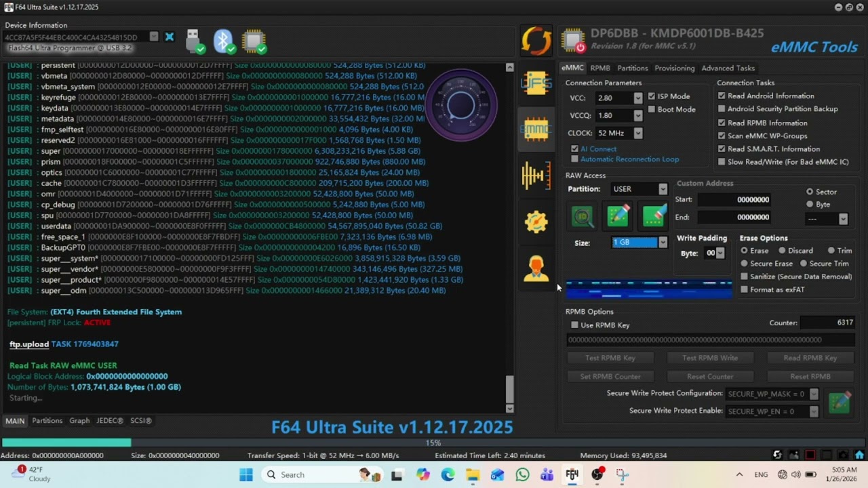Viewport: 868px width, 488px height.
Task: Toggle Read RPMB Information checkbox
Action: [x=722, y=123]
